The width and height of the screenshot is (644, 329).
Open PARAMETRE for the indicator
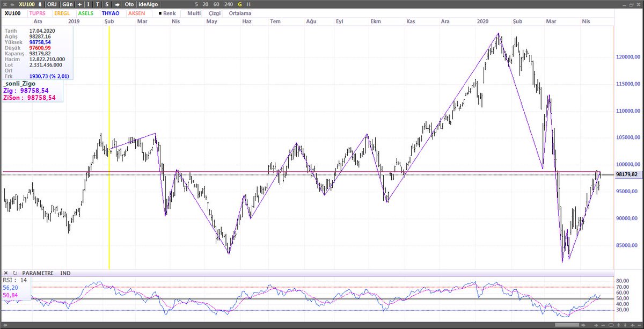point(38,273)
